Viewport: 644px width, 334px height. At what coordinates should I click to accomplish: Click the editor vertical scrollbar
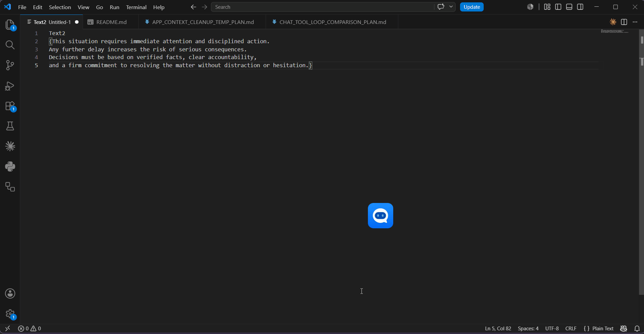coord(641,162)
